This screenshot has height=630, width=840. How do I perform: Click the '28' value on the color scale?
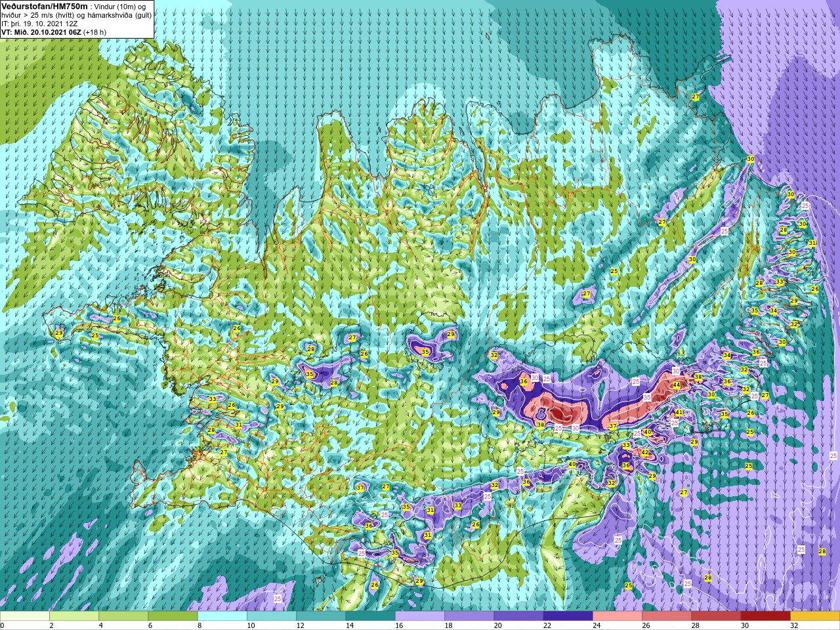point(696,625)
